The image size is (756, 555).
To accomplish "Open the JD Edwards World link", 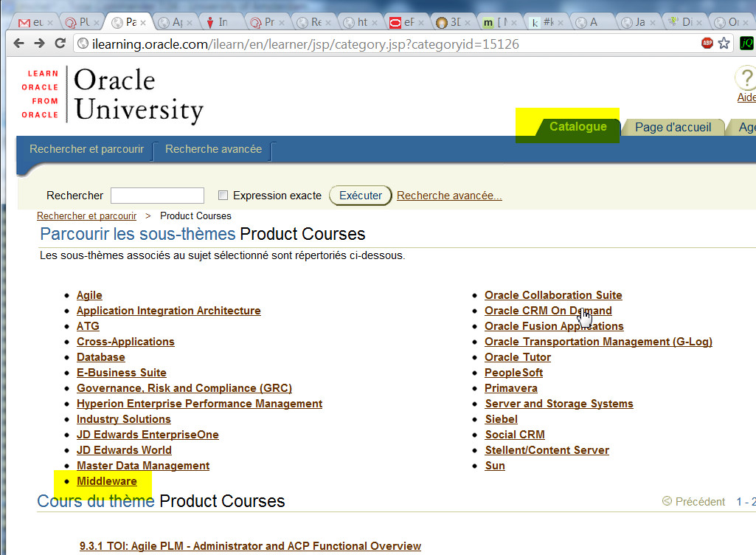I will pyautogui.click(x=124, y=449).
